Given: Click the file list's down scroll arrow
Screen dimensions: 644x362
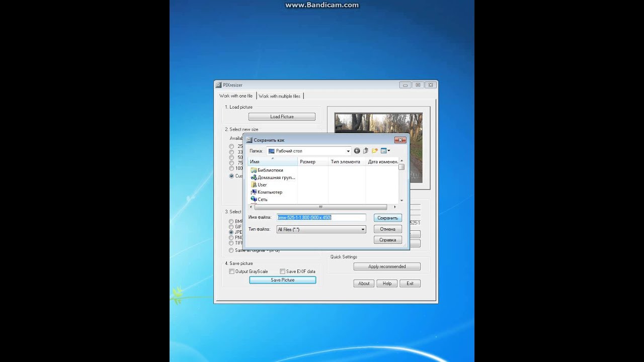Looking at the screenshot, I should click(401, 201).
